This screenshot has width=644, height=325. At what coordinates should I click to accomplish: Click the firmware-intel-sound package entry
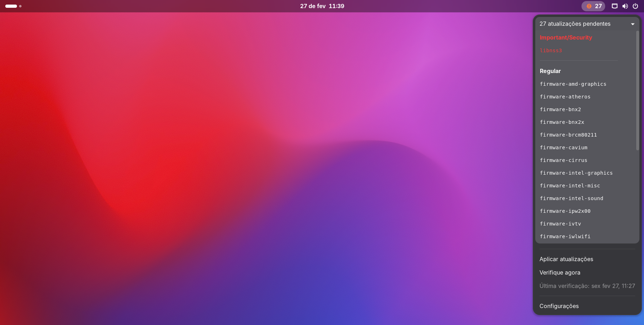pos(571,198)
